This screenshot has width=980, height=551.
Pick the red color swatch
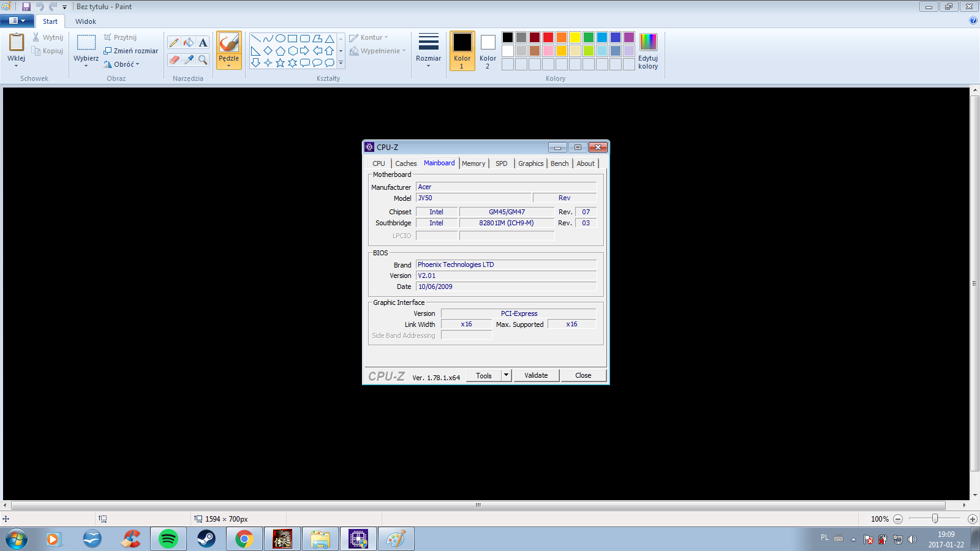tap(548, 37)
